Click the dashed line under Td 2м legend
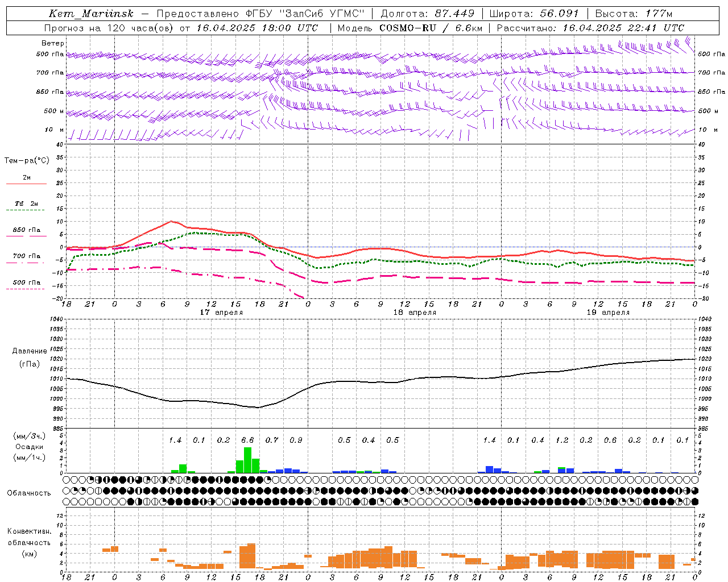The height and width of the screenshot is (582, 728). click(25, 210)
